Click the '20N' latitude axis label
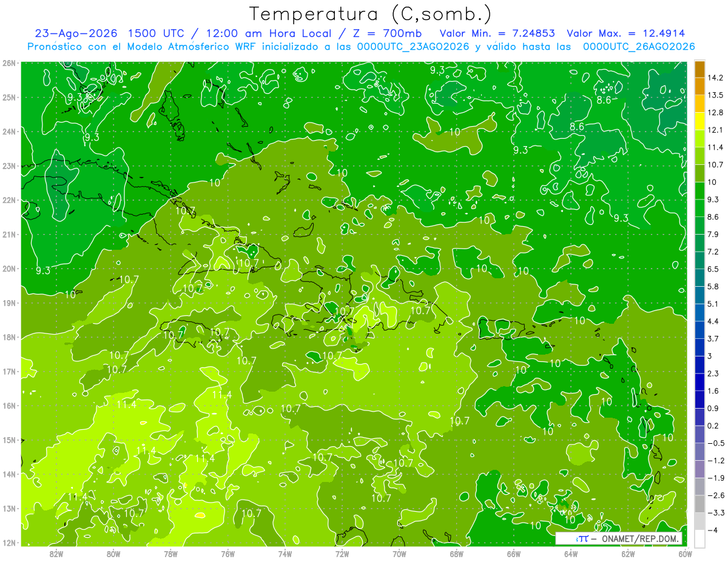The width and height of the screenshot is (728, 562). (8, 269)
